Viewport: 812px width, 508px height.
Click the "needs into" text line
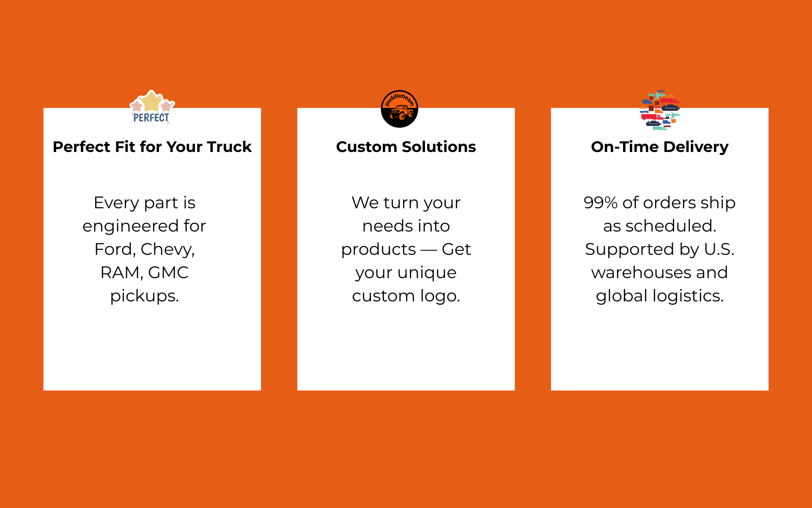(406, 226)
